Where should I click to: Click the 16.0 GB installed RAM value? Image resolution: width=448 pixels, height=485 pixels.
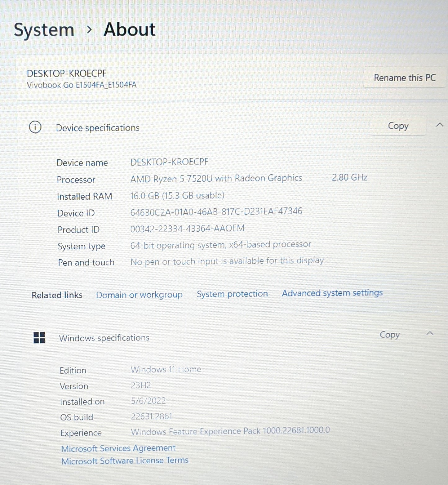(177, 195)
